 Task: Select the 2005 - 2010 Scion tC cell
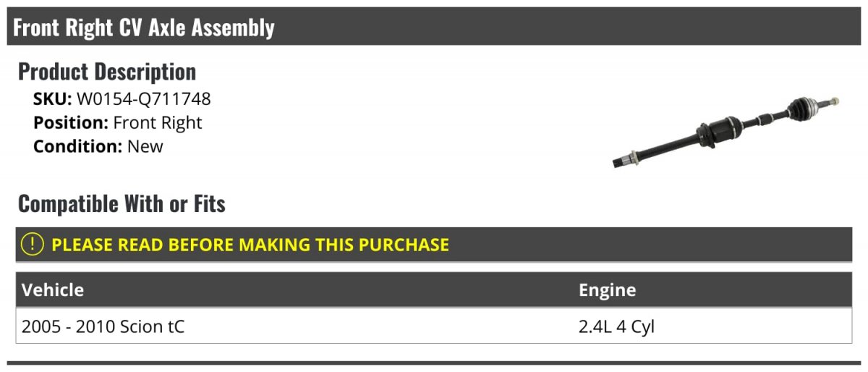coord(103,326)
